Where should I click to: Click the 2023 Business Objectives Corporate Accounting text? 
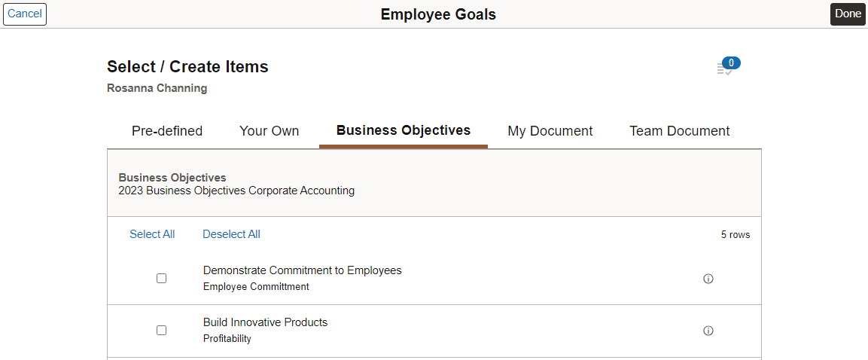tap(236, 191)
